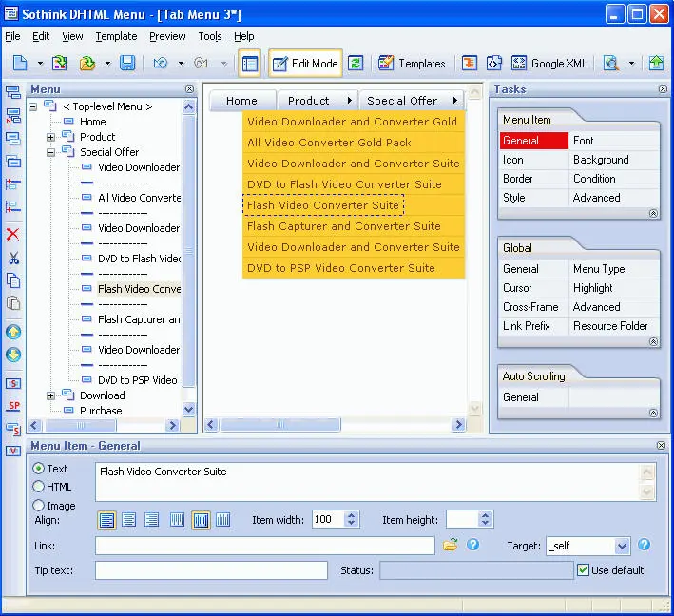Click the Item width stepper up arrow
Viewport: 674px width, 616px height.
(352, 515)
